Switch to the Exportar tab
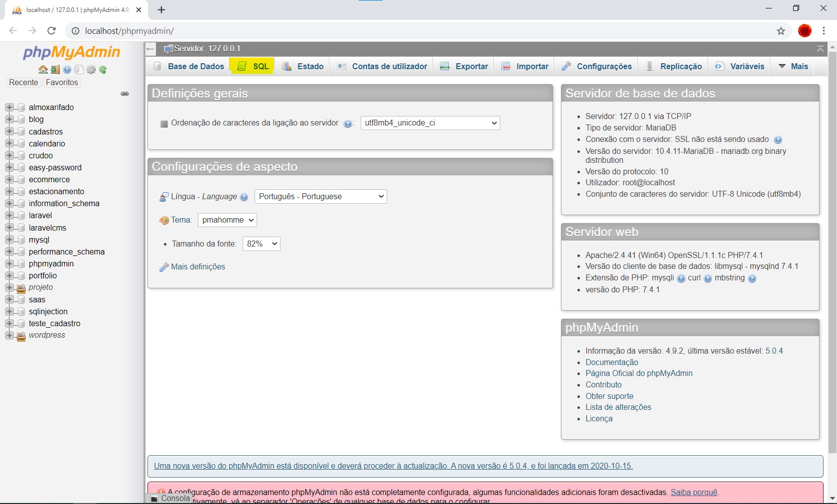Screen dimensions: 837x504 pos(463,66)
